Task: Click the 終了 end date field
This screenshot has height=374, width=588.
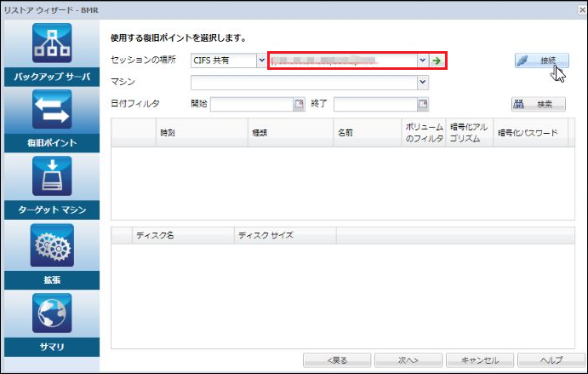Action: point(375,105)
